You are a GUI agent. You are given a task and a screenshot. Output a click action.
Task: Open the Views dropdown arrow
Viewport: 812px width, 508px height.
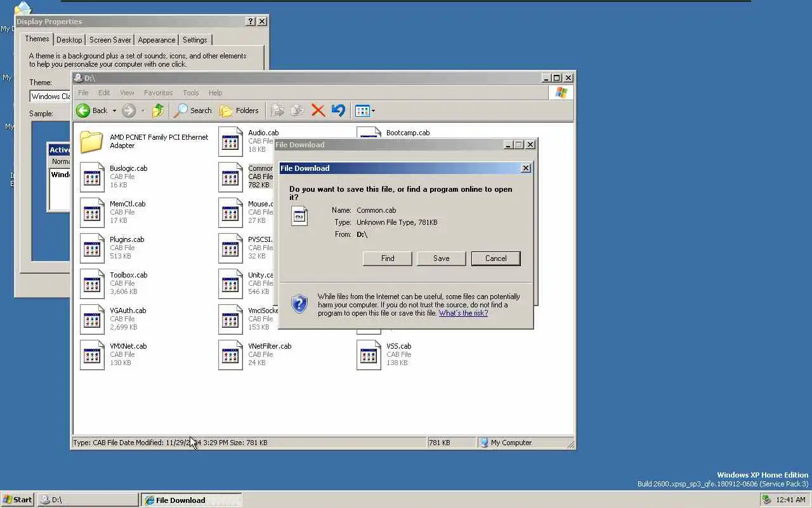[373, 111]
